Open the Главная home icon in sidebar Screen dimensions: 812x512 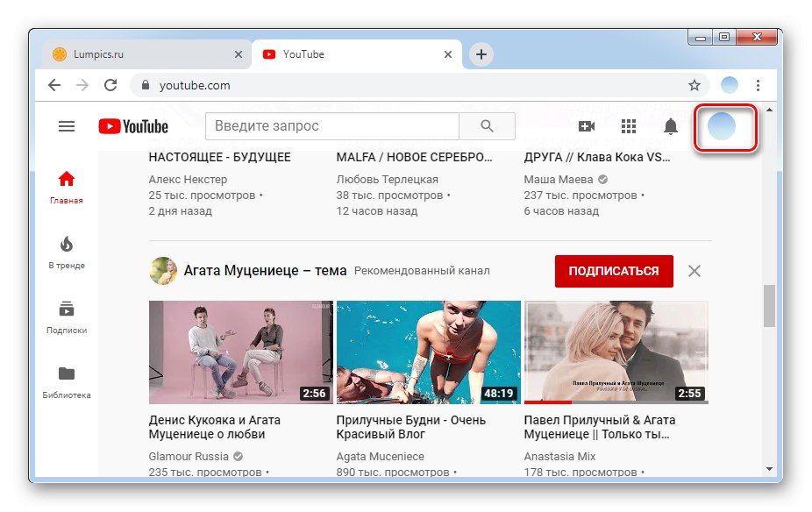(67, 178)
